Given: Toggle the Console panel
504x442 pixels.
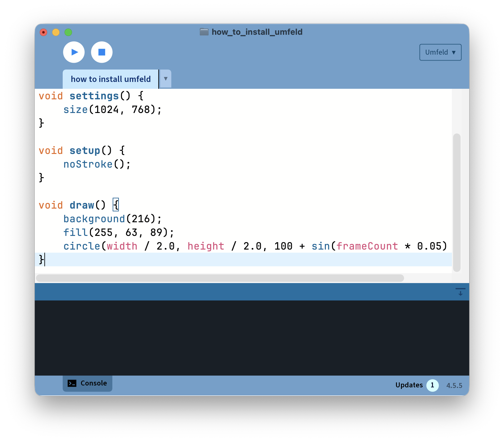Looking at the screenshot, I should point(88,383).
